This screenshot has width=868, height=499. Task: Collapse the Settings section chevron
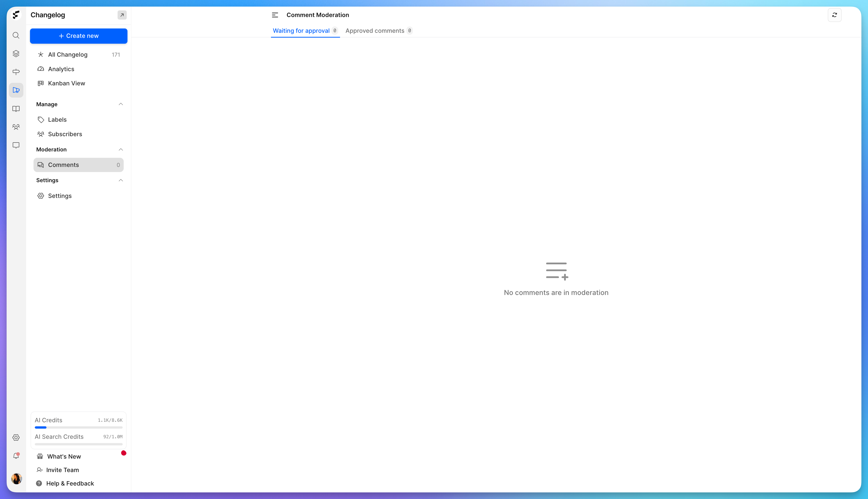[121, 180]
